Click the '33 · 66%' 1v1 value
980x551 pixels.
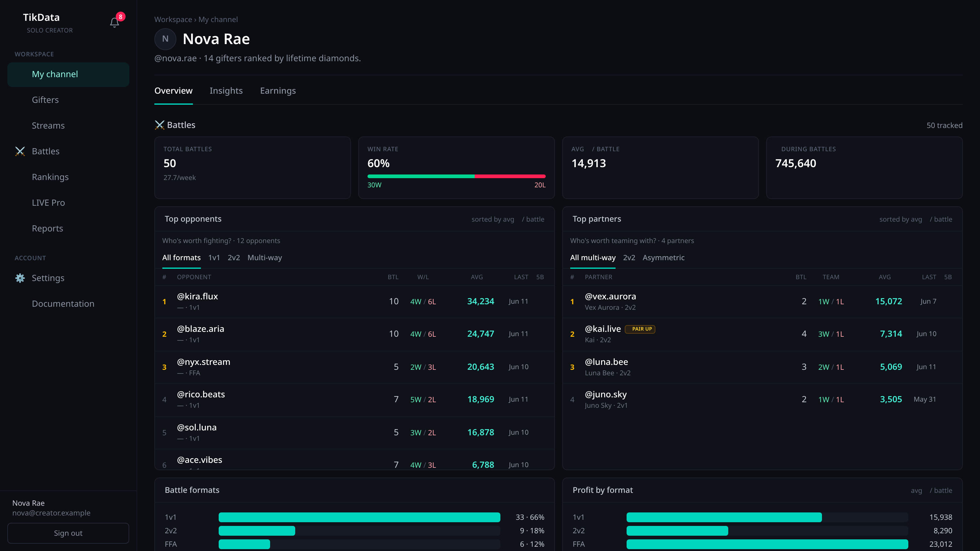530,517
